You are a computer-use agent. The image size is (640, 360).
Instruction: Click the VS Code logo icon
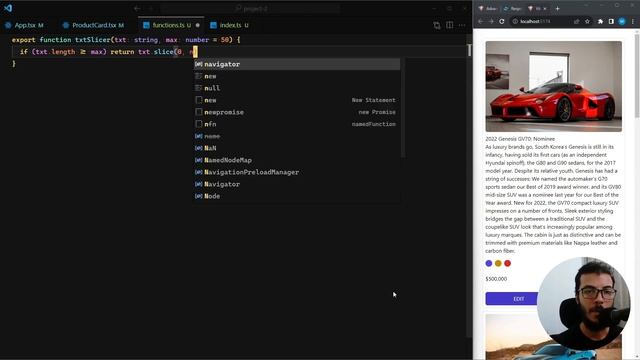tap(8, 8)
